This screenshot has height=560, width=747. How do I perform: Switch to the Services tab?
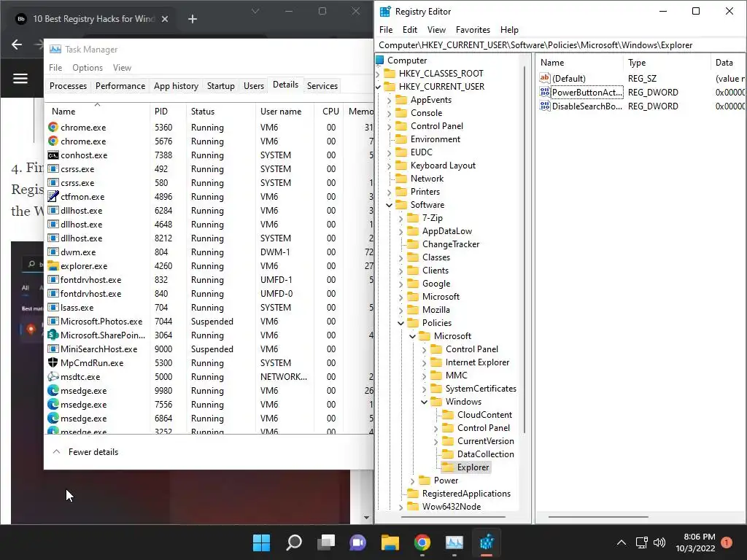pyautogui.click(x=322, y=86)
